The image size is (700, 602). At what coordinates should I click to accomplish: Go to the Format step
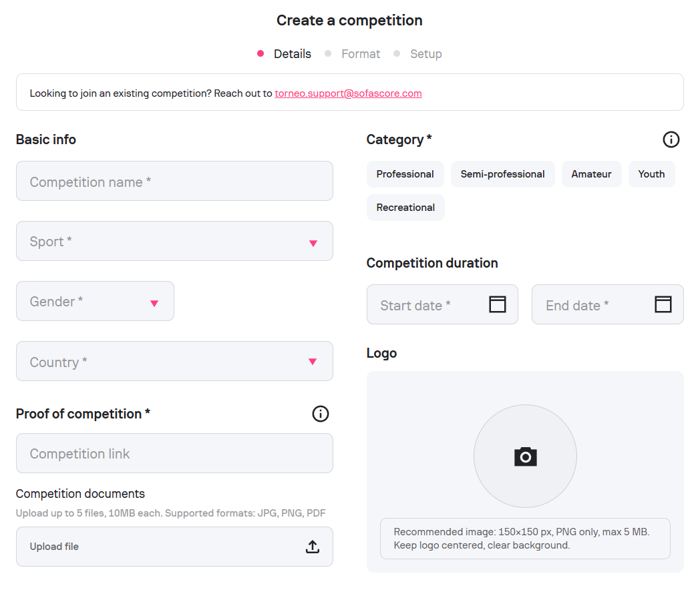point(360,54)
